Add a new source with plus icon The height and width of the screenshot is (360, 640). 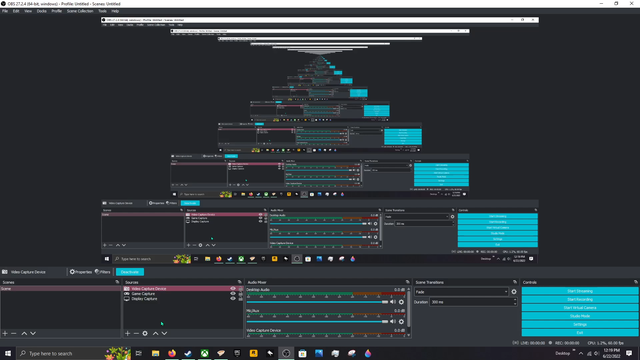pos(127,333)
